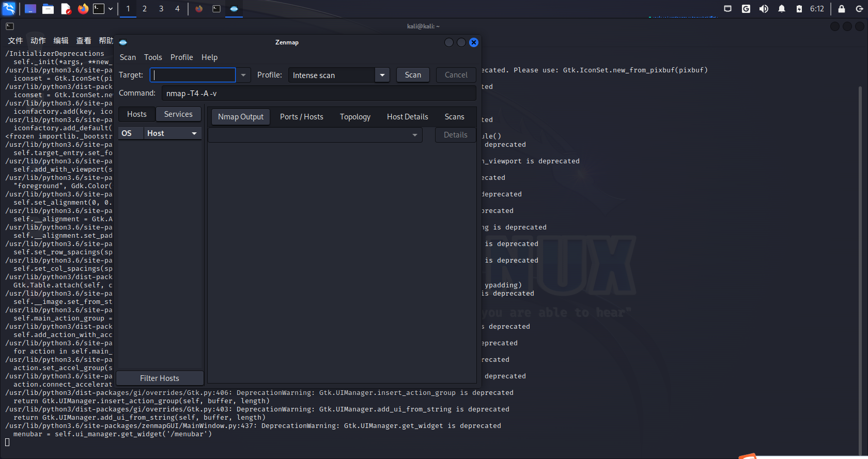
Task: Launch the text editor from panel
Action: [66, 9]
